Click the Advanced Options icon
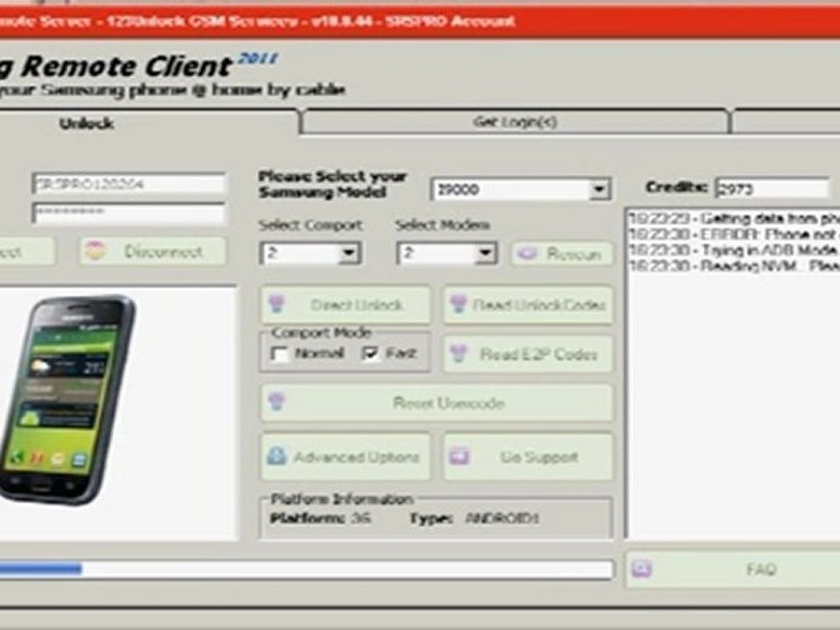The width and height of the screenshot is (840, 630). pos(276,456)
